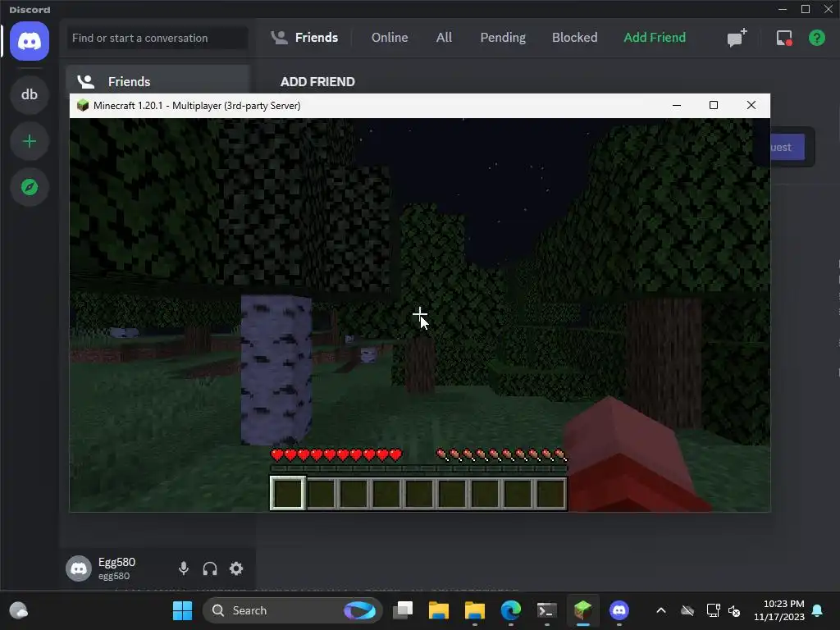
Task: Switch to Minecraft taskbar icon
Action: click(x=583, y=610)
